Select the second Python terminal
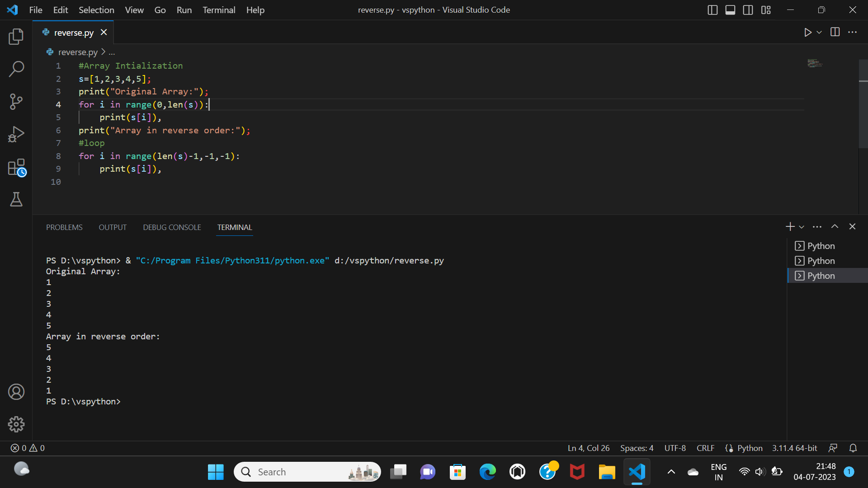Viewport: 868px width, 488px height. coord(827,261)
